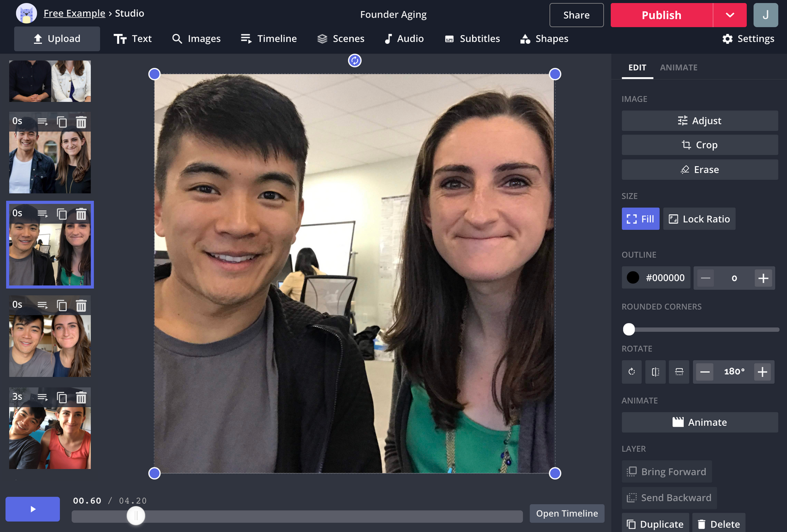Flip the image vertically
Viewport: 787px width, 532px height.
point(679,372)
